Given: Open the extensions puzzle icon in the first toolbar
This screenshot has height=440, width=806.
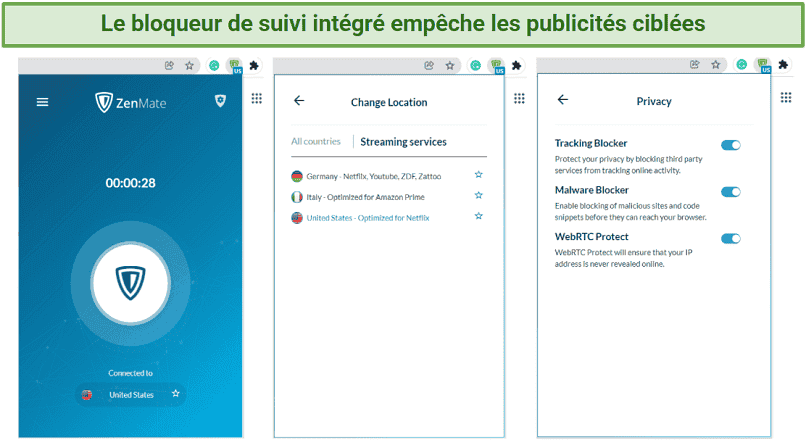Looking at the screenshot, I should [254, 65].
